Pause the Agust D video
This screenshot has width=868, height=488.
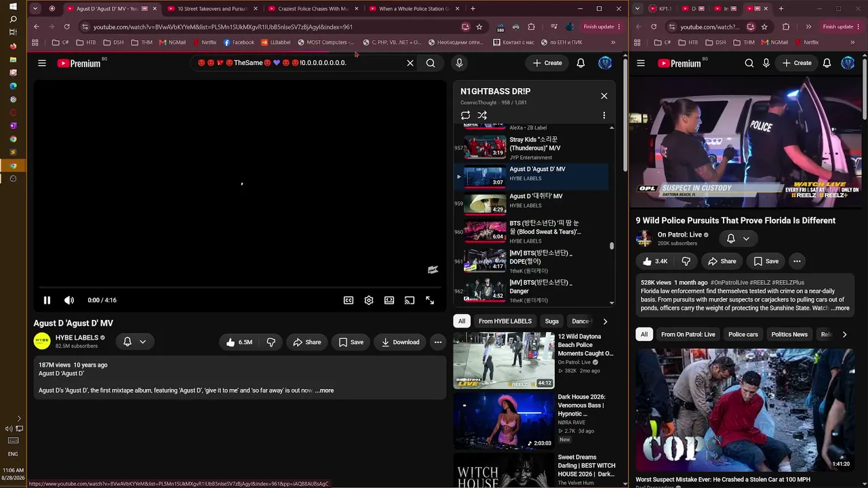[x=47, y=300]
